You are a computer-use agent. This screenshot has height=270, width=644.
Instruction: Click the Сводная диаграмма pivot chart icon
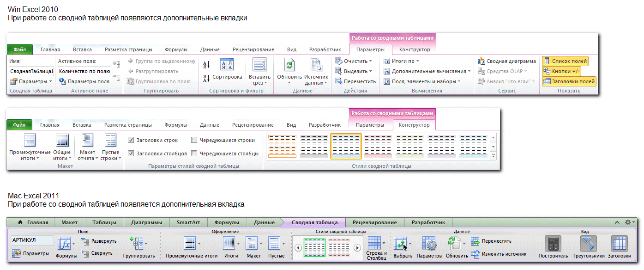point(482,61)
